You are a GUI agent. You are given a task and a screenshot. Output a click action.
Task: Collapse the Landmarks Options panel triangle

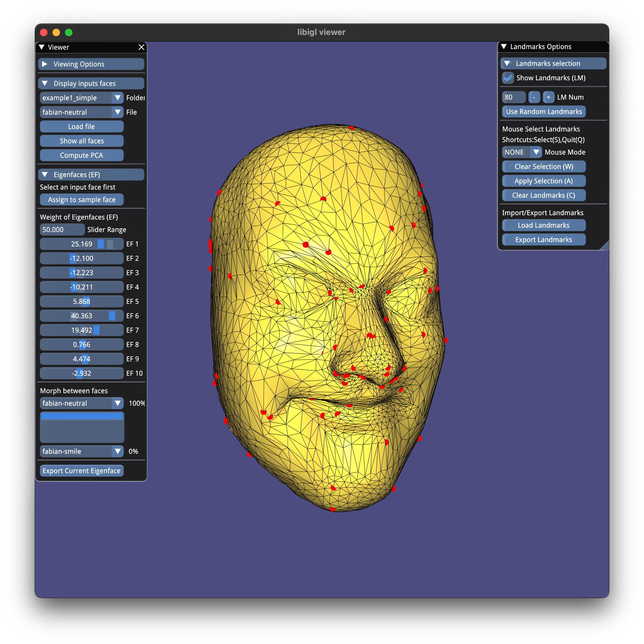click(x=504, y=47)
